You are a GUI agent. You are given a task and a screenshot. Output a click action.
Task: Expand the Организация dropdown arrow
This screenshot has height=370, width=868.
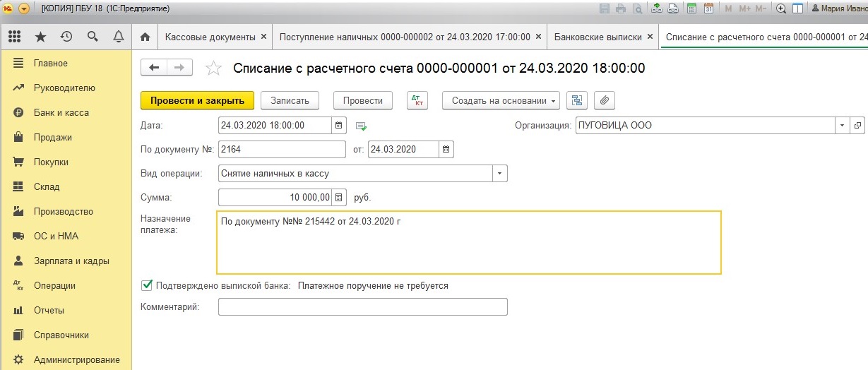(842, 125)
